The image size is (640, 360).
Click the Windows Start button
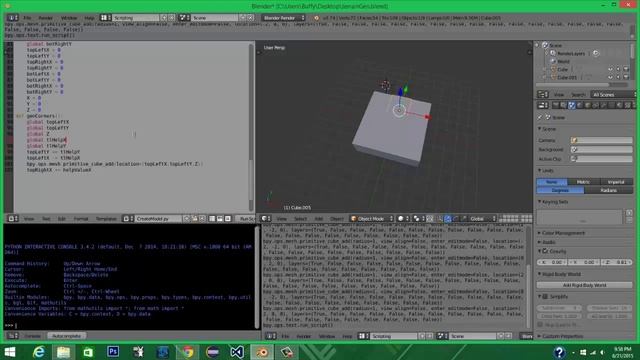point(10,351)
